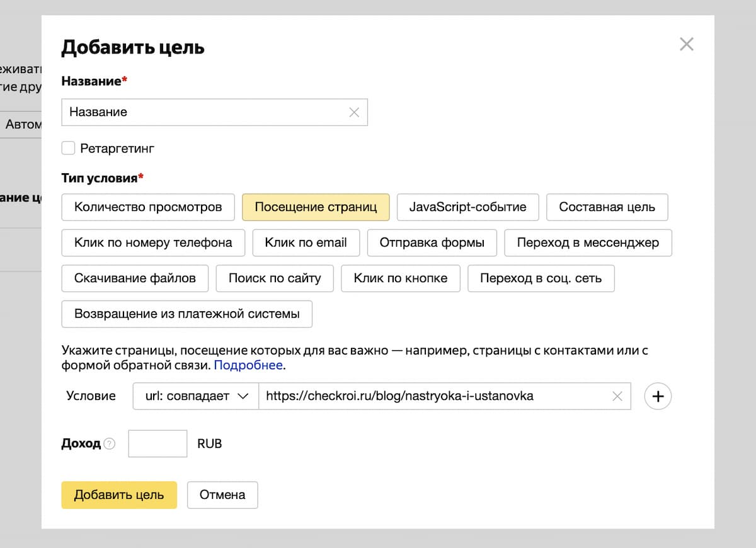Select Клик по номеру телефона option
The image size is (756, 548).
(x=153, y=243)
